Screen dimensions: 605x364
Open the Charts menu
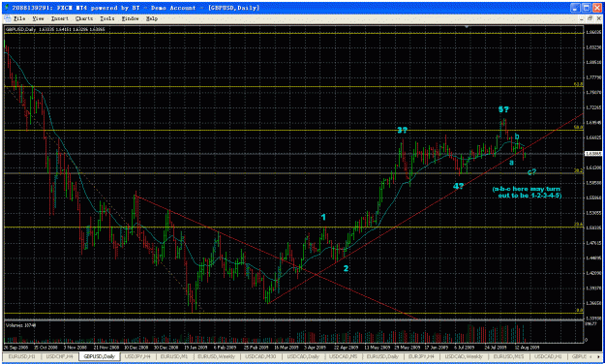click(84, 18)
